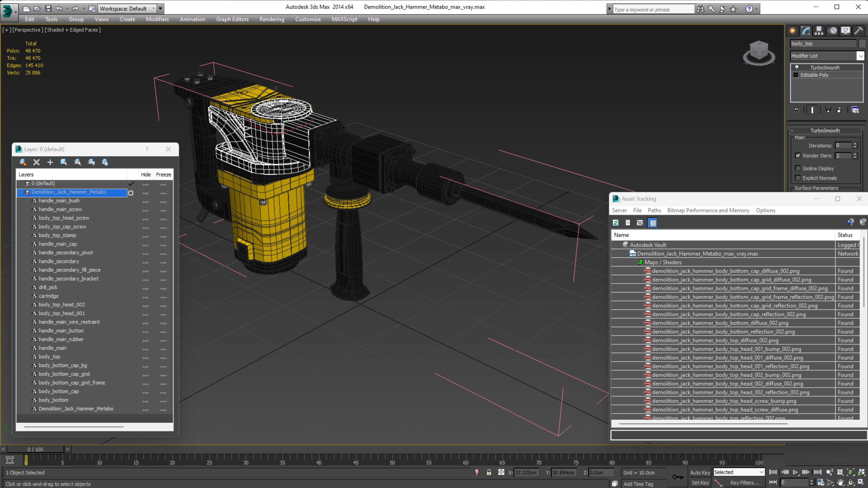Screen dimensions: 868x488
Task: Click the Go to End button
Action: click(x=817, y=472)
